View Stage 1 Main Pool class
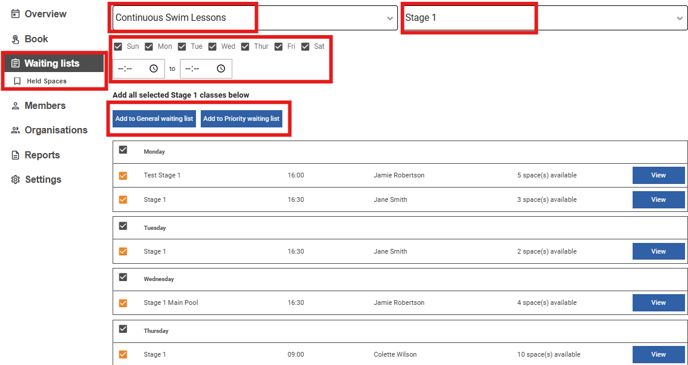688x365 pixels. point(658,303)
